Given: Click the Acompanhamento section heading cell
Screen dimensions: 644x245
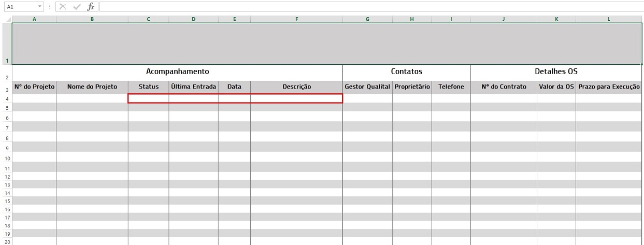Looking at the screenshot, I should click(x=177, y=72).
